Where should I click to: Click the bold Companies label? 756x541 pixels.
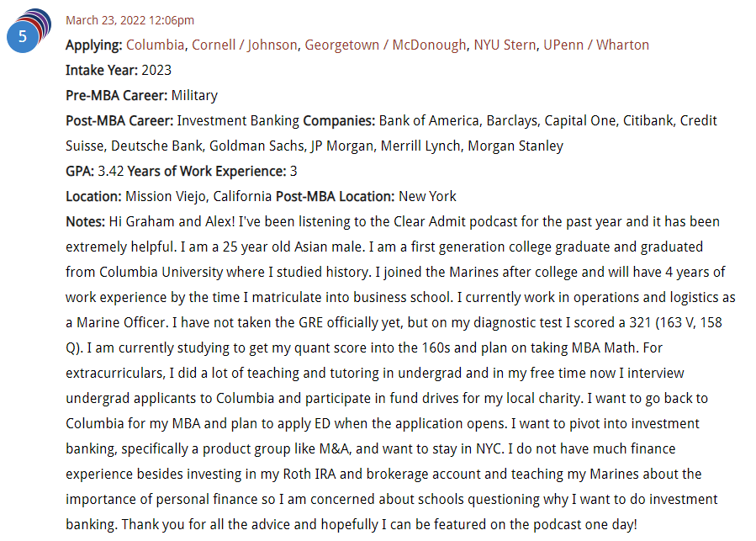pos(339,121)
